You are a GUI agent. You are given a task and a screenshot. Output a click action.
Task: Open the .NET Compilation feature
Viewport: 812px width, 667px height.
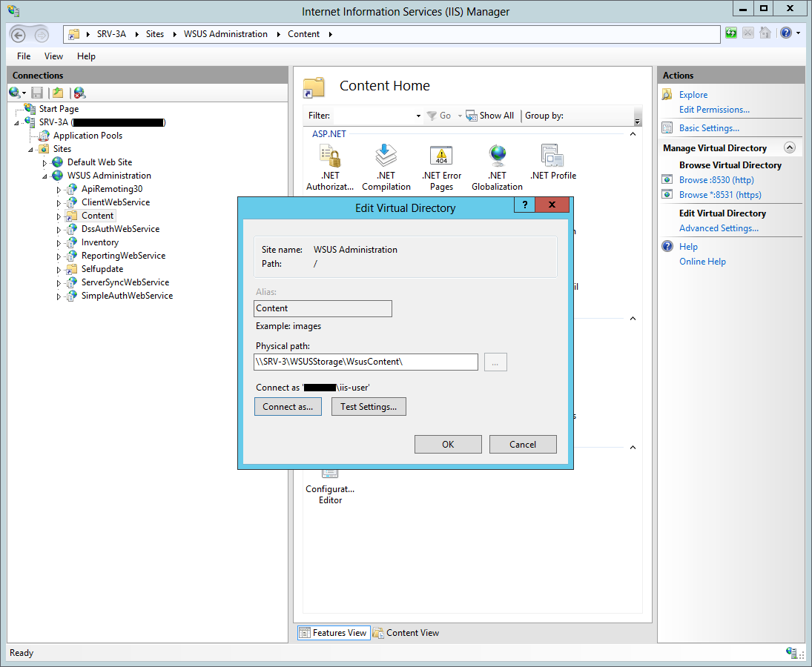386,159
